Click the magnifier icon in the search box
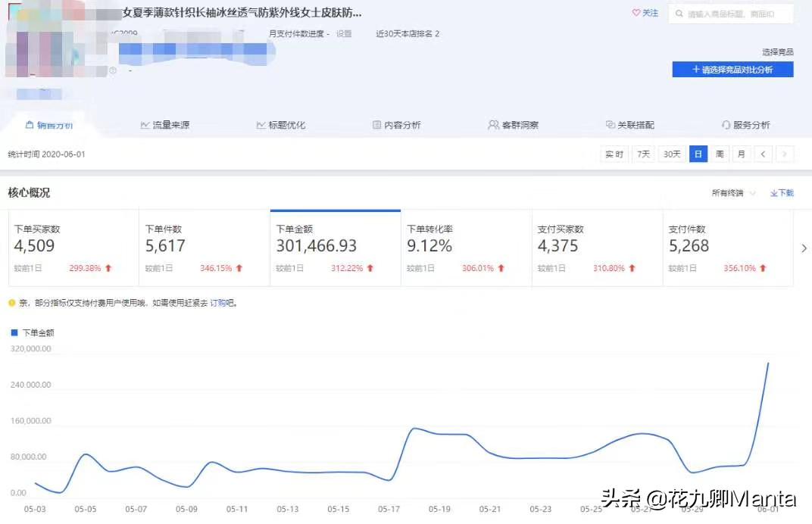Screen dimensions: 812x524 click(x=679, y=13)
